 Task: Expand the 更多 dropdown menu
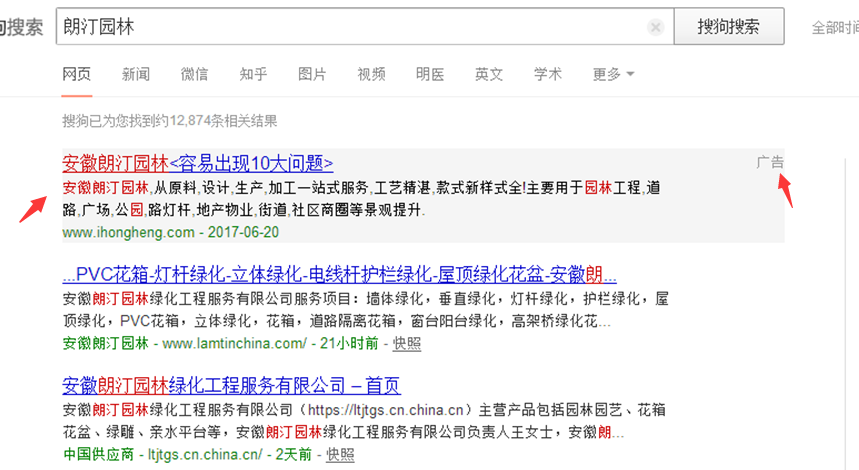point(612,74)
